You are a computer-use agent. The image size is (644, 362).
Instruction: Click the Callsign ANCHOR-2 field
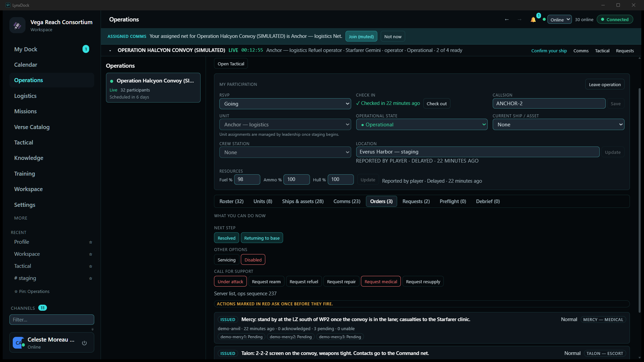coord(549,104)
